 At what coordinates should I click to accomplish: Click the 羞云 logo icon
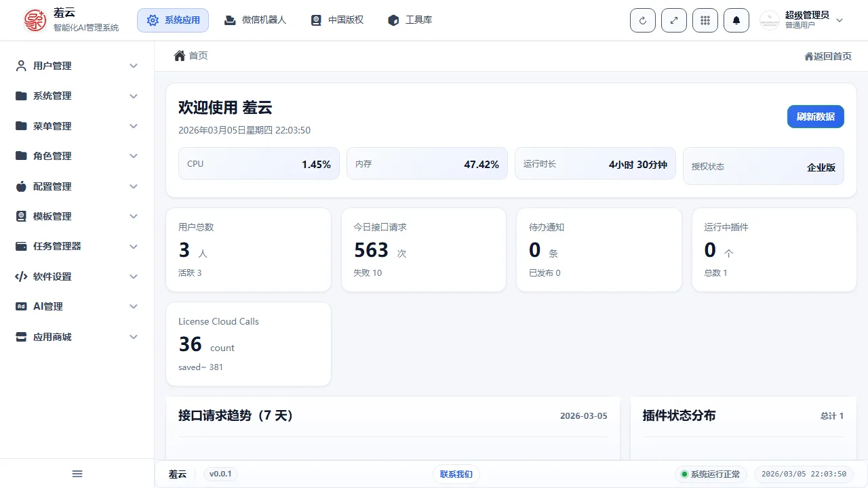(x=35, y=20)
